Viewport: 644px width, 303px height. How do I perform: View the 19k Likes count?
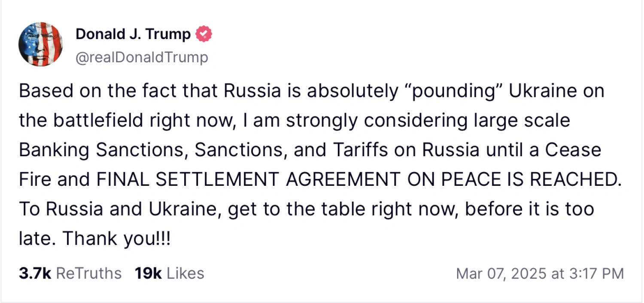click(x=148, y=273)
